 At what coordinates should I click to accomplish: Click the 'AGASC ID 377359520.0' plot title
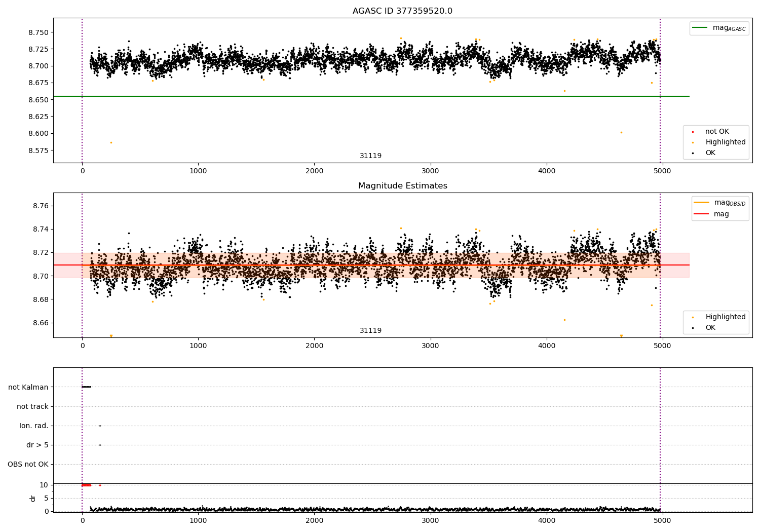click(402, 11)
